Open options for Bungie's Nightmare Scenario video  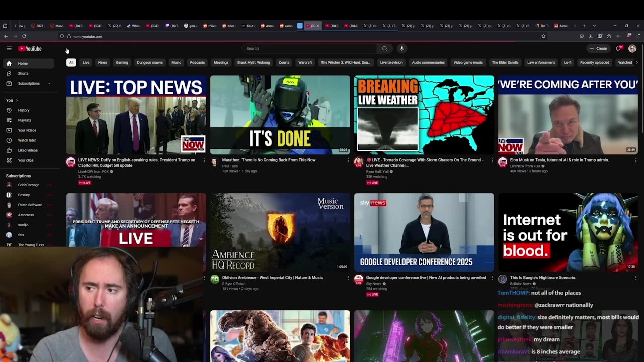pyautogui.click(x=635, y=278)
